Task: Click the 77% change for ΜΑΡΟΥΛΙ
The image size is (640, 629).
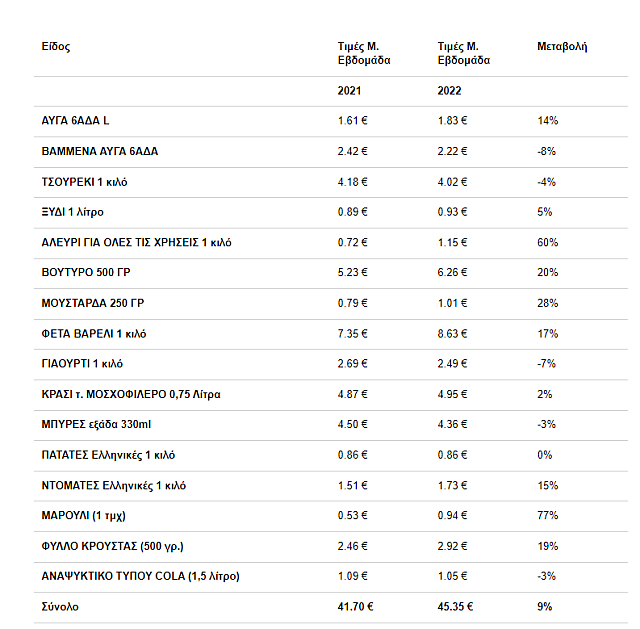Action: pyautogui.click(x=548, y=516)
